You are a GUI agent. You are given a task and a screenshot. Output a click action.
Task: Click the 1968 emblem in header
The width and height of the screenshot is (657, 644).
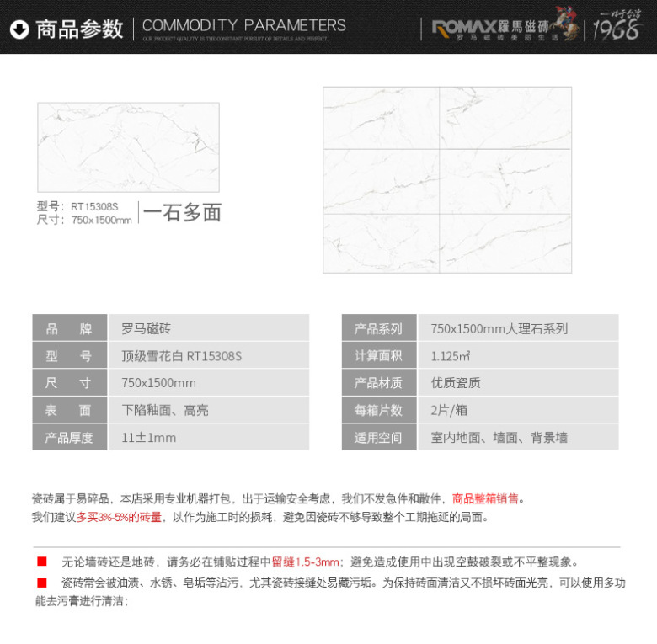pos(619,28)
